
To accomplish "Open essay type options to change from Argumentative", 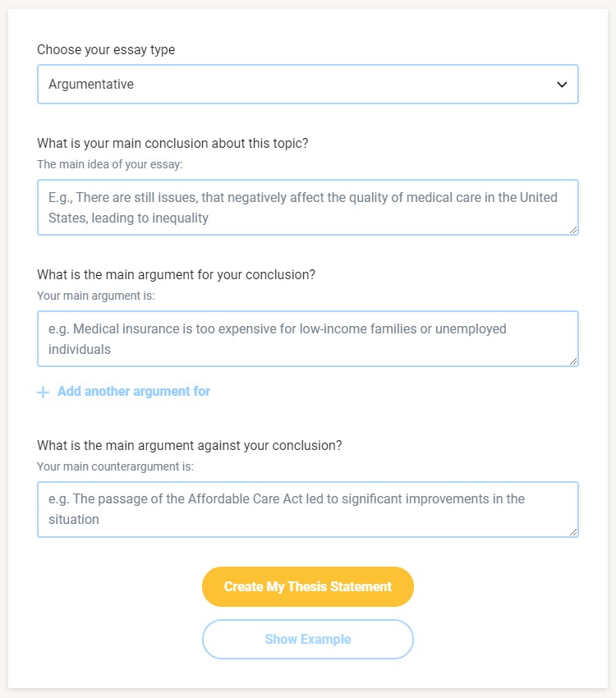I will pos(308,84).
